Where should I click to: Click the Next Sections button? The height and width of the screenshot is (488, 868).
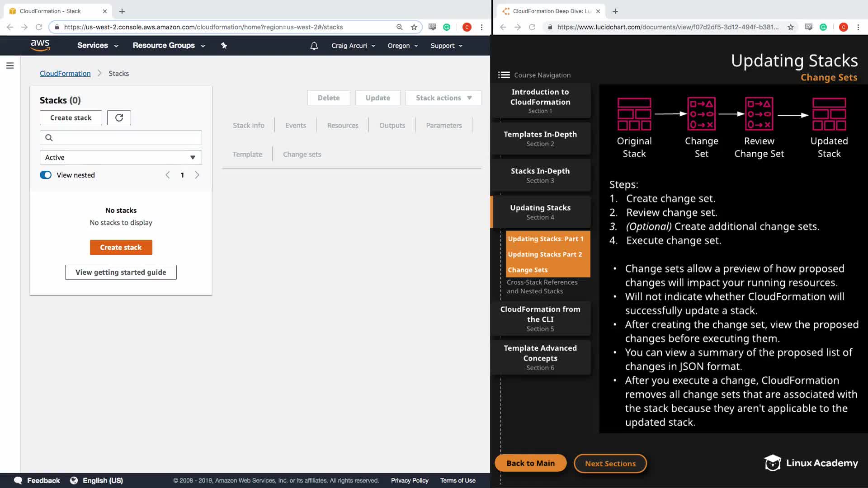610,463
